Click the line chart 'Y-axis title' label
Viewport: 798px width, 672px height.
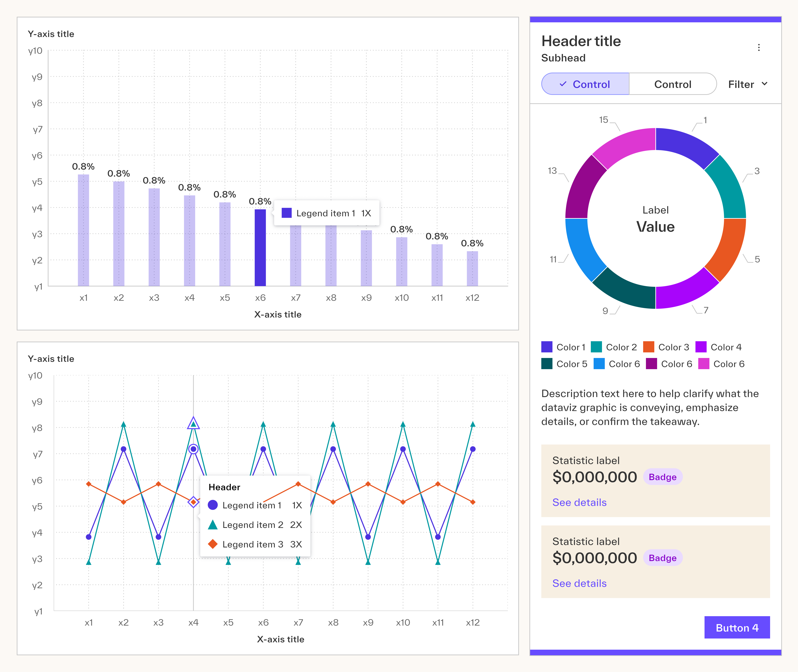click(51, 359)
